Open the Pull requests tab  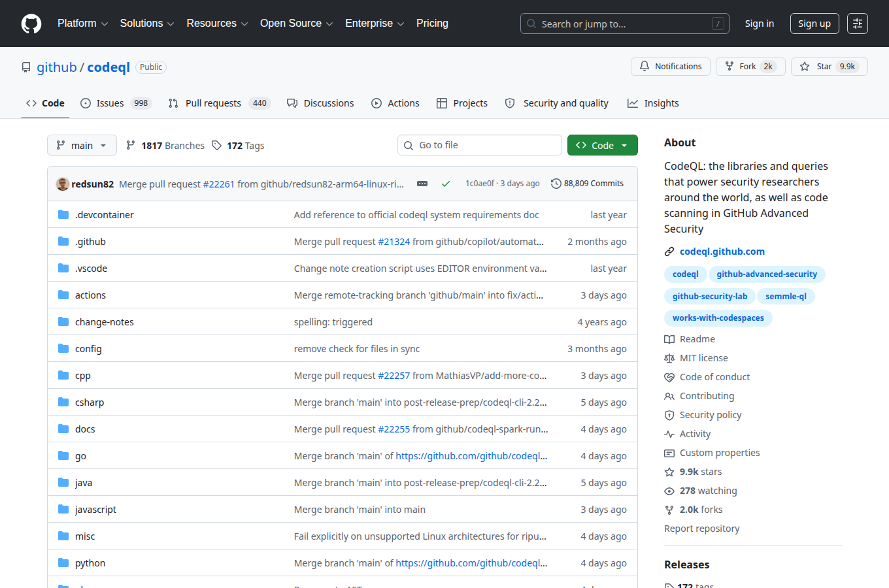(219, 103)
